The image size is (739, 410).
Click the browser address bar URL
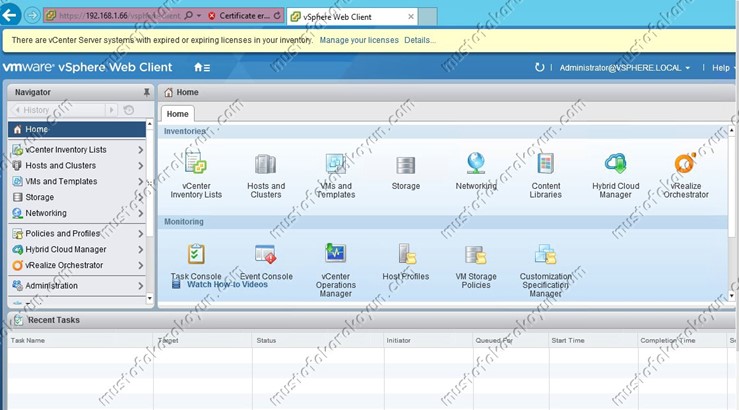click(x=119, y=16)
